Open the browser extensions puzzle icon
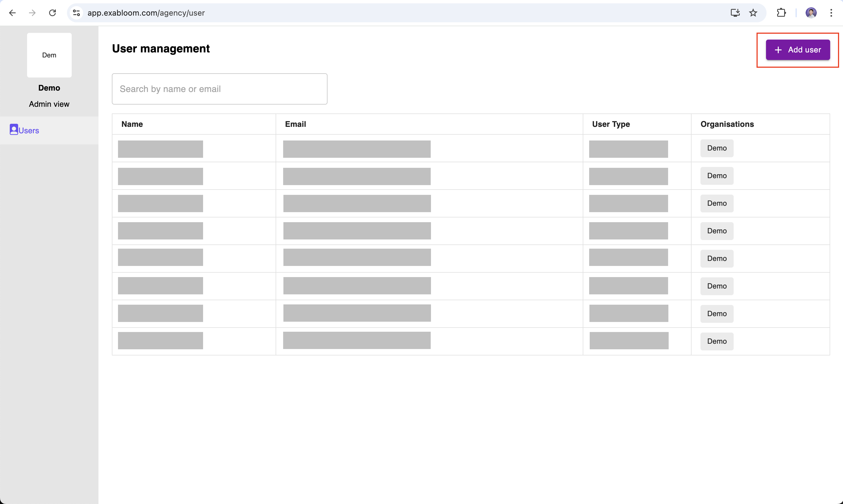 pyautogui.click(x=781, y=13)
